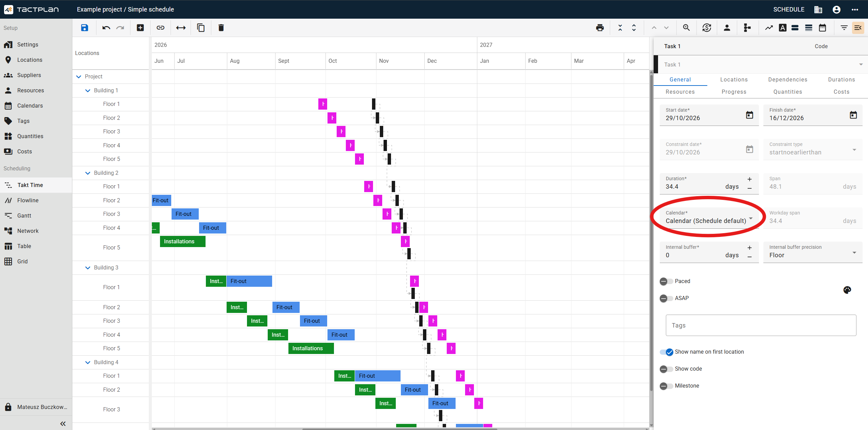Add a new task with plus icon

click(x=140, y=28)
